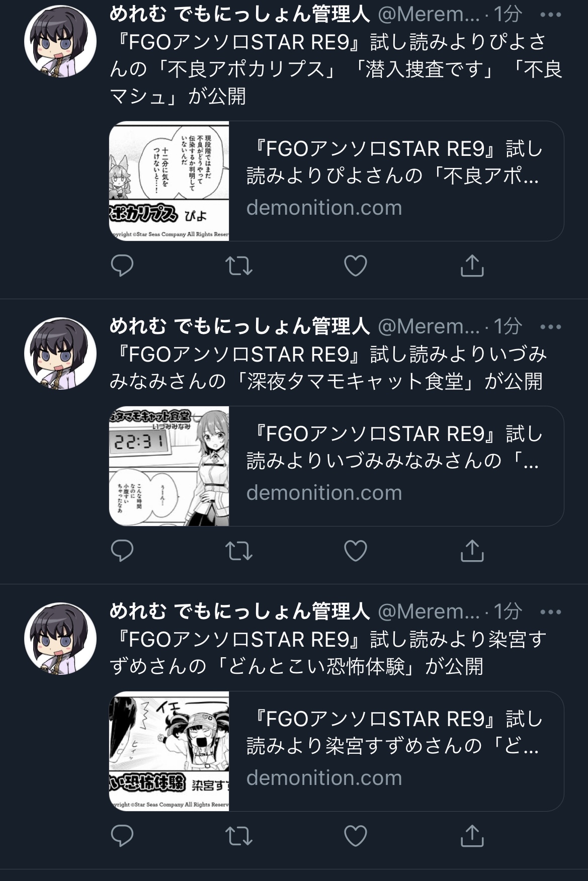Screen dimensions: 588x881
Task: Open the demonition.com link card for いづみみなみ
Action: point(337,466)
